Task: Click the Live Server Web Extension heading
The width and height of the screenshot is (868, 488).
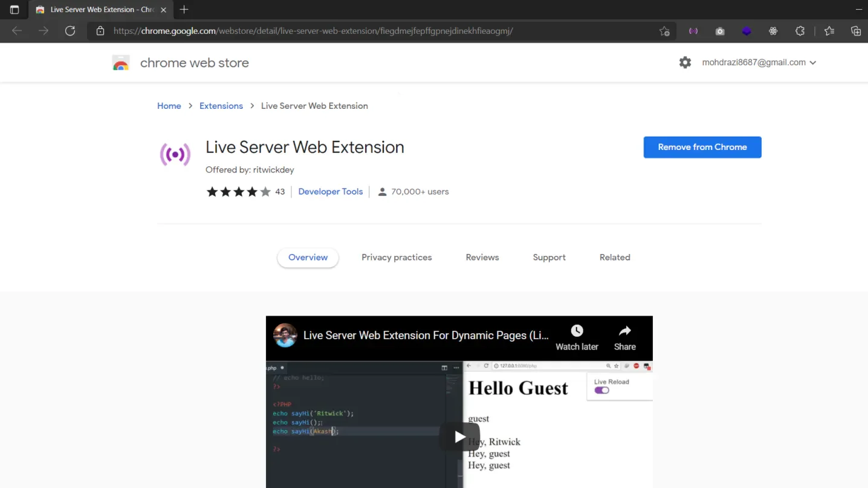Action: 305,147
